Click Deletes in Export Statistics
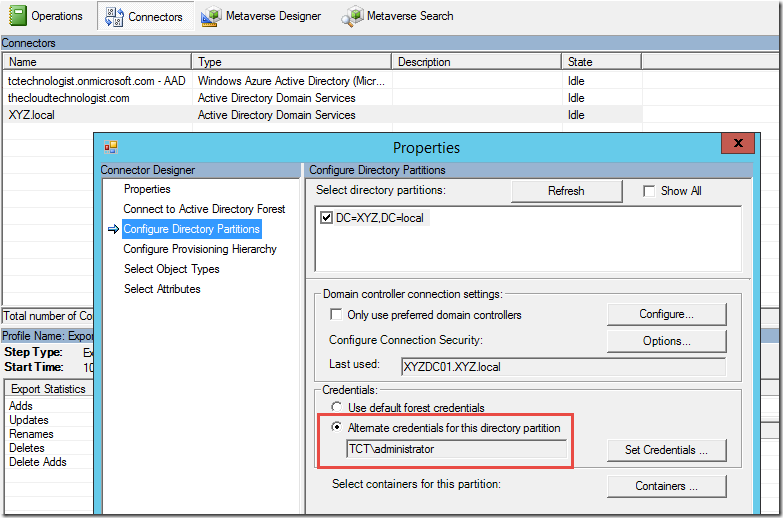 27,448
